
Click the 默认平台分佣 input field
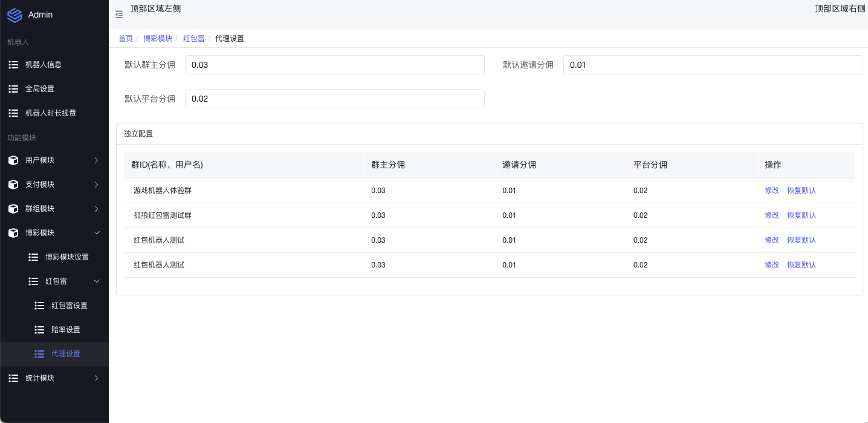(334, 99)
